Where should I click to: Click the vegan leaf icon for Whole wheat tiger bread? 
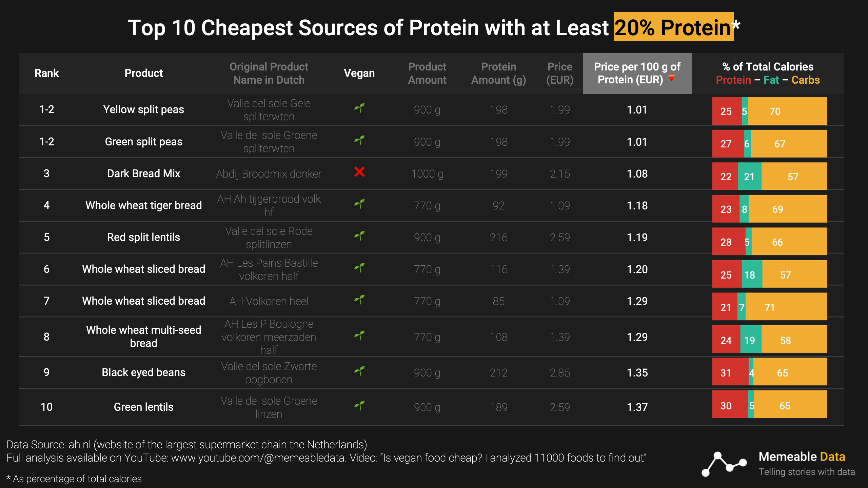tap(359, 204)
